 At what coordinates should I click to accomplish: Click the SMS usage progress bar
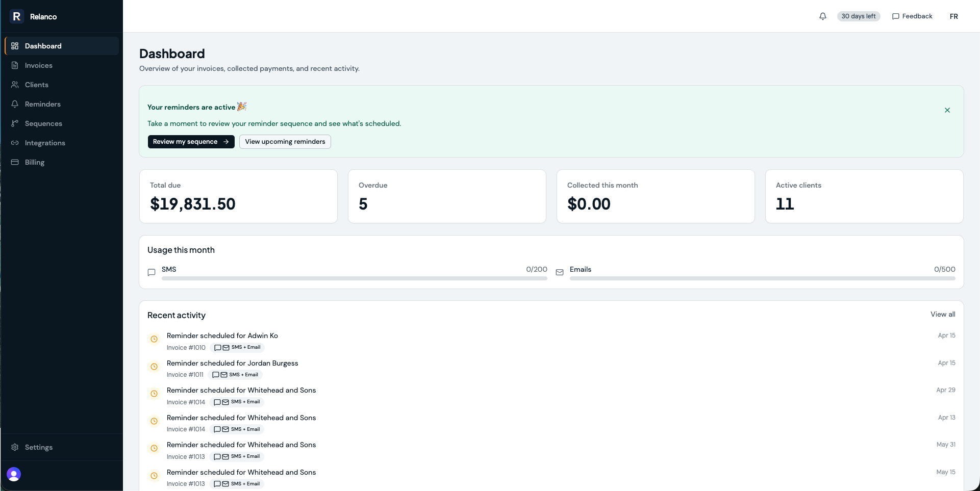click(x=354, y=278)
